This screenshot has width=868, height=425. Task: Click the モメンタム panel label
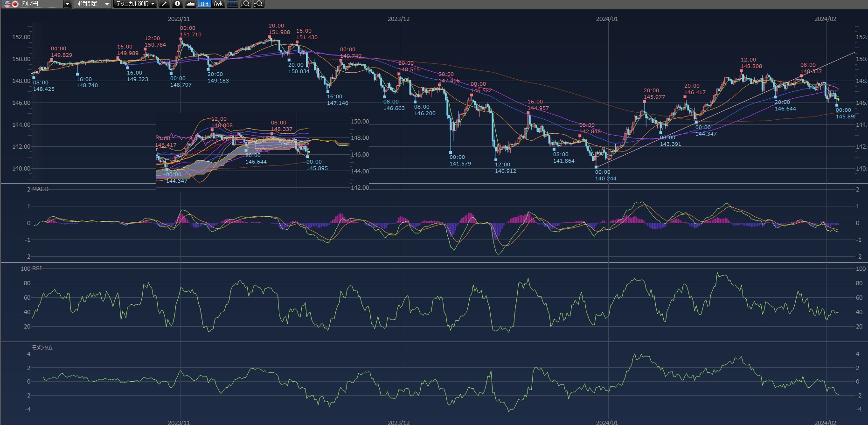coord(42,348)
